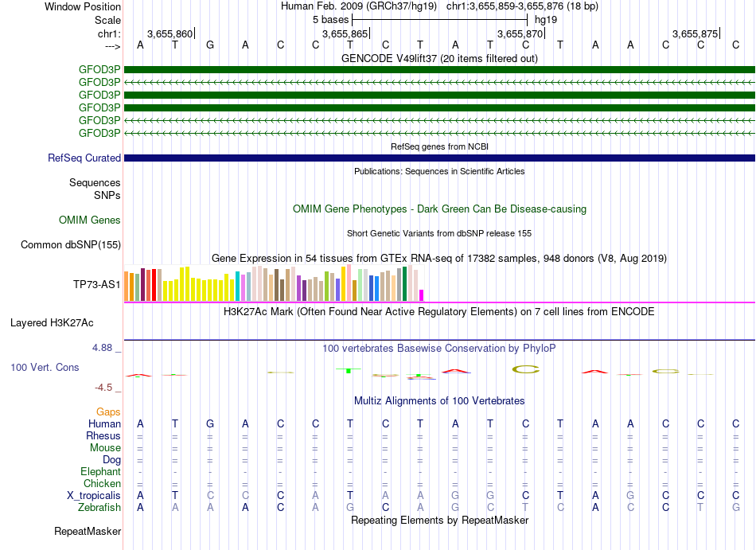
Task: Click the 3,655,860 ruler position marker
Action: point(170,33)
